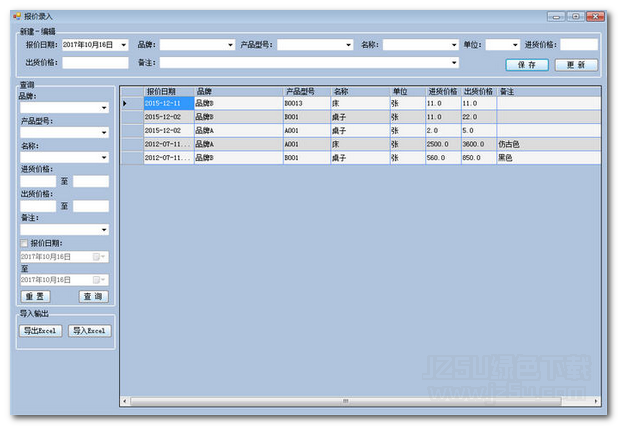Click the query 进货价格 maximum field
This screenshot has width=618, height=426.
coord(91,181)
